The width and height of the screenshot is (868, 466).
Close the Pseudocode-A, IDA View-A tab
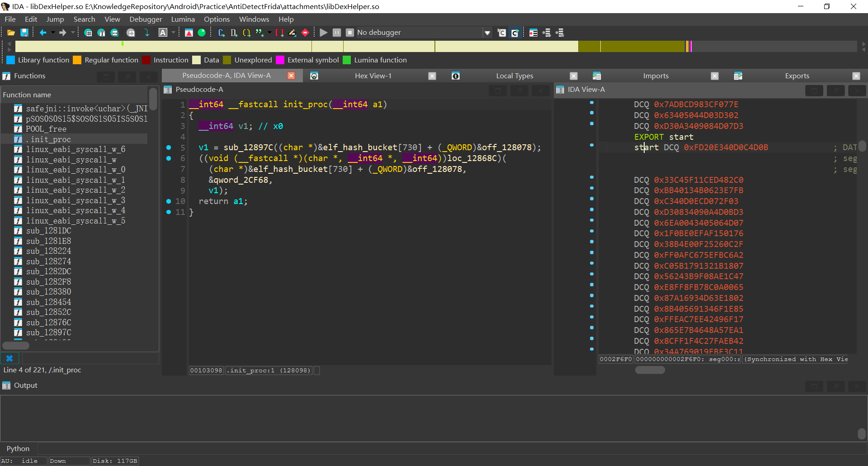click(292, 76)
